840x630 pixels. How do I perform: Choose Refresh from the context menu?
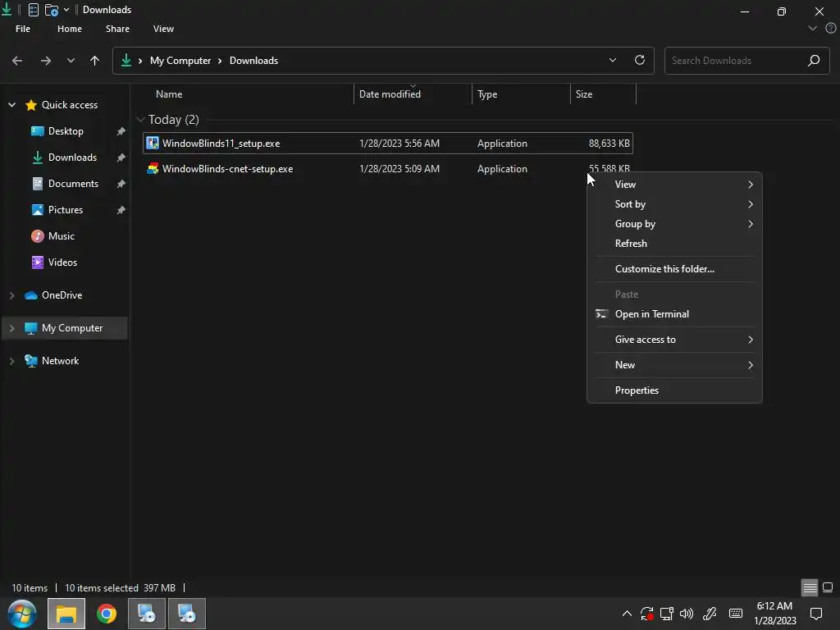click(674, 244)
